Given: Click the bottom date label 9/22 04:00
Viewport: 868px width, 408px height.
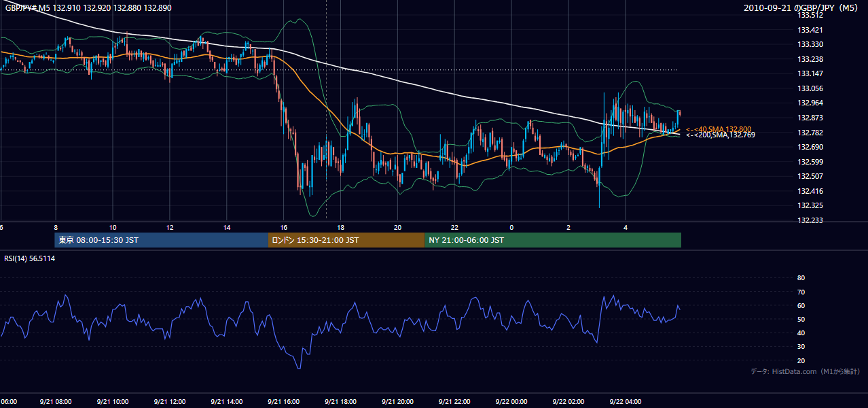Looking at the screenshot, I should coord(626,402).
